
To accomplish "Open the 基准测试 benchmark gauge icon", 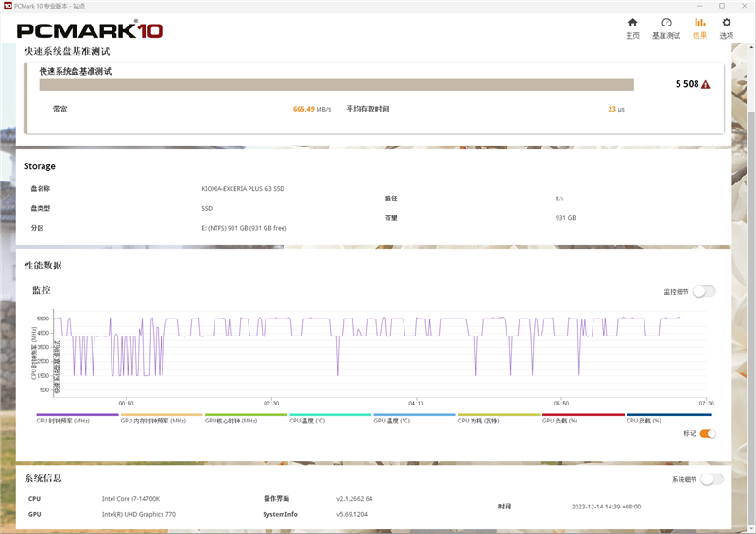I will click(x=665, y=27).
